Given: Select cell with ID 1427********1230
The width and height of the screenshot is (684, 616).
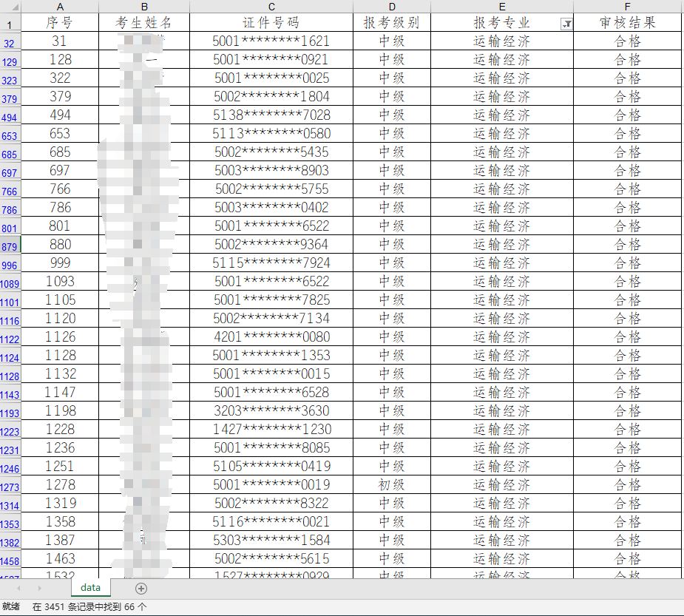Looking at the screenshot, I should 271,430.
